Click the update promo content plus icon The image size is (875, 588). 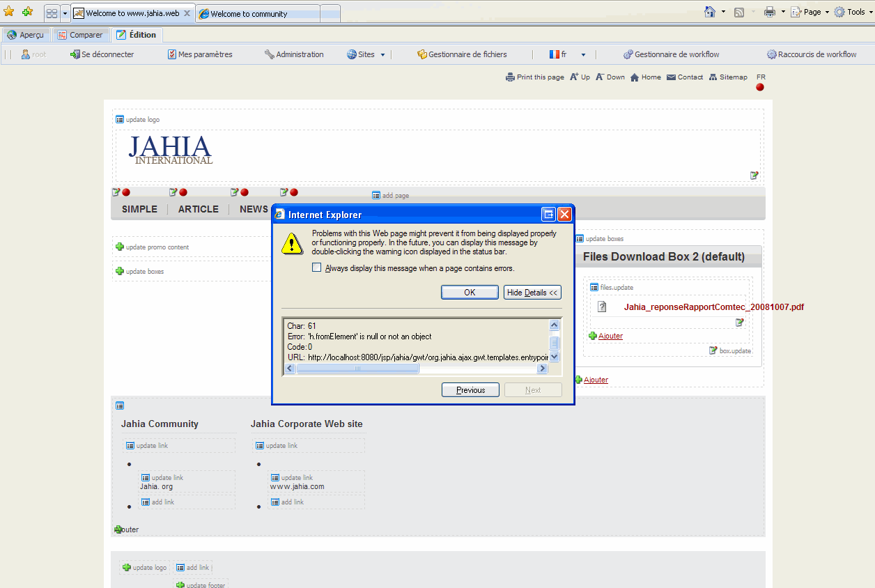pyautogui.click(x=120, y=247)
